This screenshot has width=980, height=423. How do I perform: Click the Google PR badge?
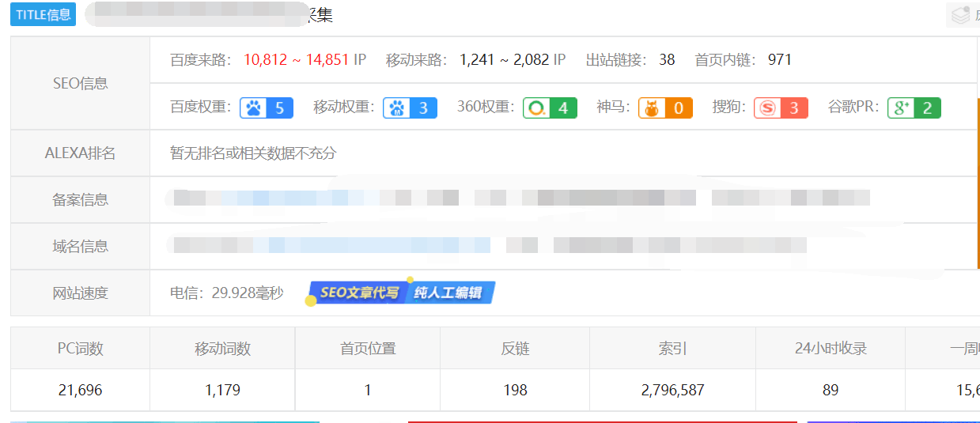[914, 108]
